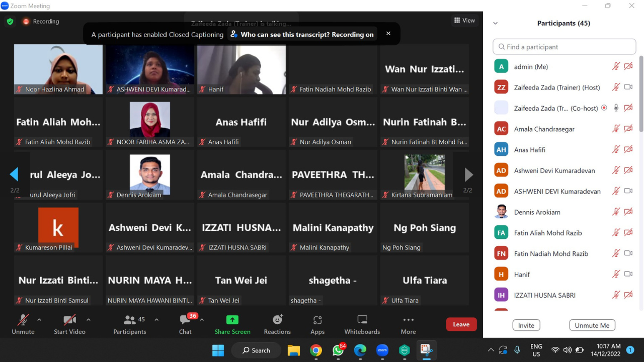Open the View layout menu
Image resolution: width=644 pixels, height=362 pixels.
(x=464, y=21)
